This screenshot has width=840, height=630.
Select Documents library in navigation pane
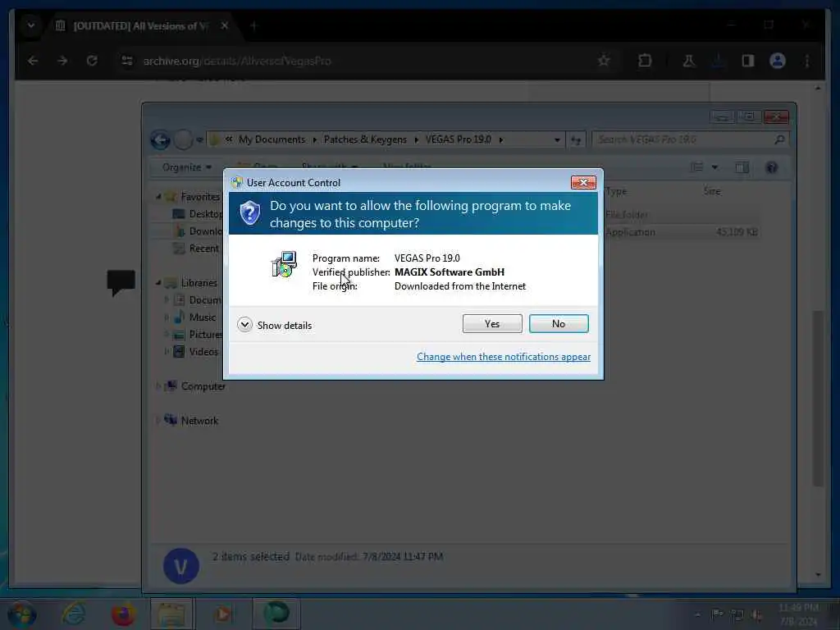197,300
